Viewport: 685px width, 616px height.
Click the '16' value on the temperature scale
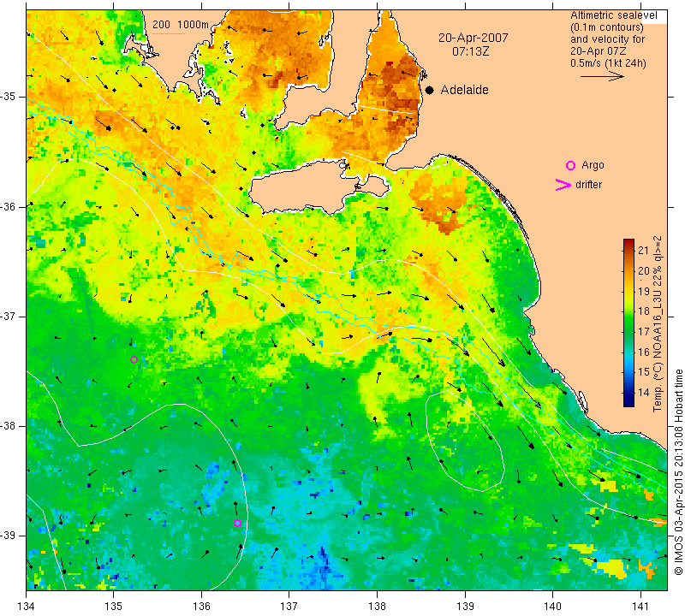click(x=644, y=352)
